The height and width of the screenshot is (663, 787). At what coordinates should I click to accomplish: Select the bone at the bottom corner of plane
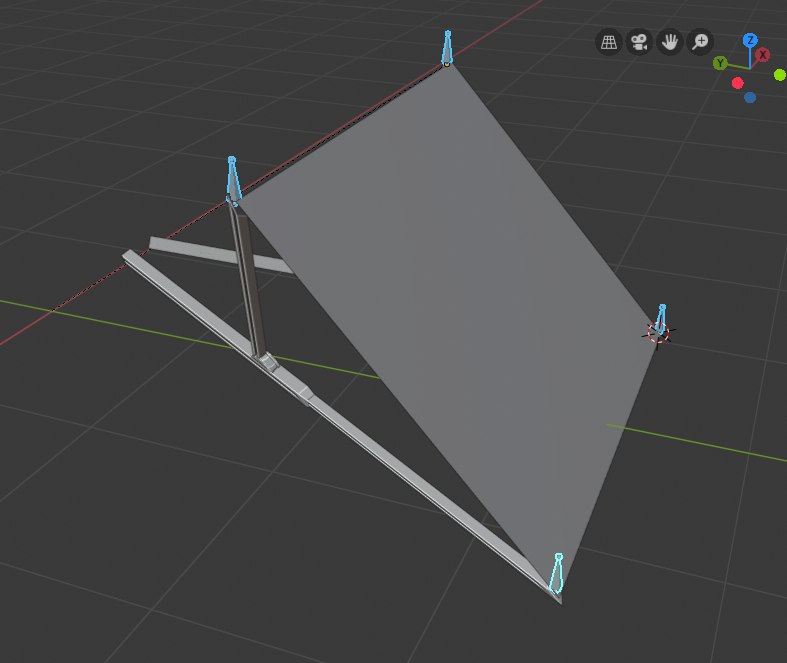(557, 573)
